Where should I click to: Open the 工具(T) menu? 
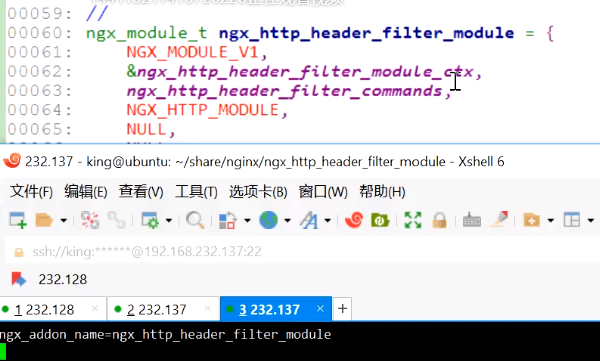(x=196, y=191)
